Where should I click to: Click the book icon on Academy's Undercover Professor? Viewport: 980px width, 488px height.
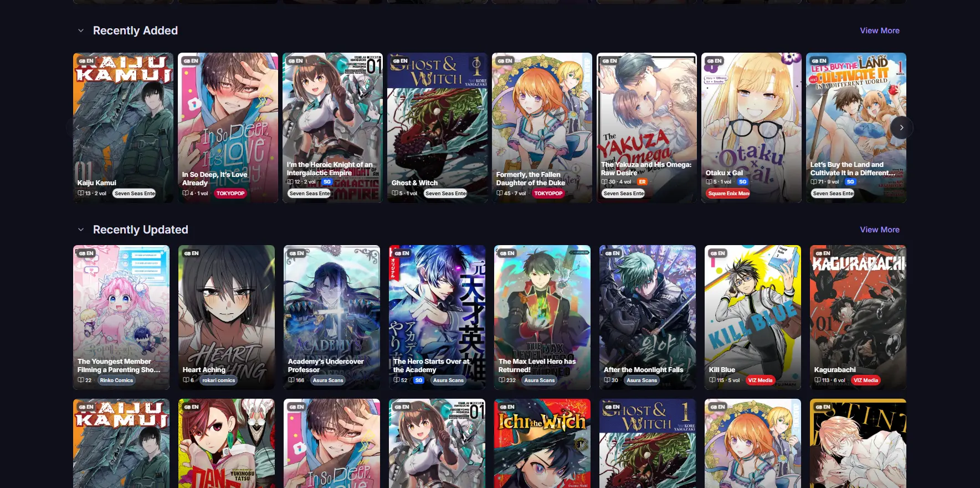(291, 380)
